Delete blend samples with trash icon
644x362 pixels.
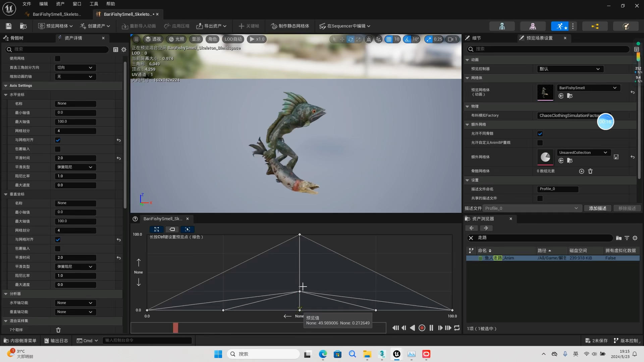click(x=58, y=330)
